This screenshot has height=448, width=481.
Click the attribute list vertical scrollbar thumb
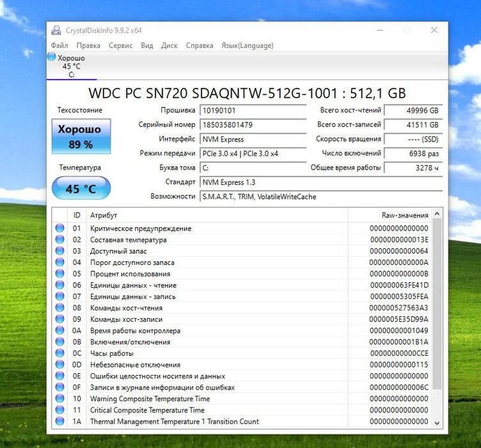(x=437, y=304)
